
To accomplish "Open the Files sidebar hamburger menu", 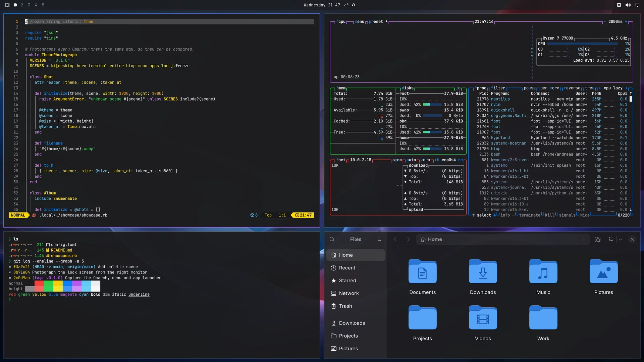I will pyautogui.click(x=380, y=239).
